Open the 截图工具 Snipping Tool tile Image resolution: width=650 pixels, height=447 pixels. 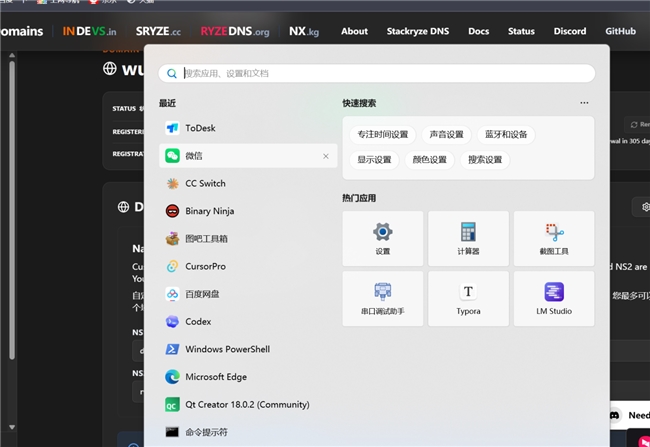pyautogui.click(x=554, y=238)
